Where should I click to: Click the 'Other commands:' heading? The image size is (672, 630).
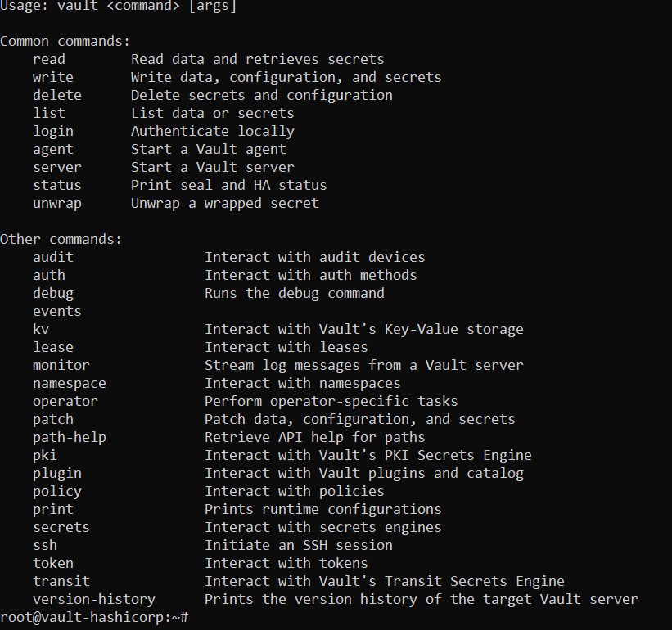(61, 239)
